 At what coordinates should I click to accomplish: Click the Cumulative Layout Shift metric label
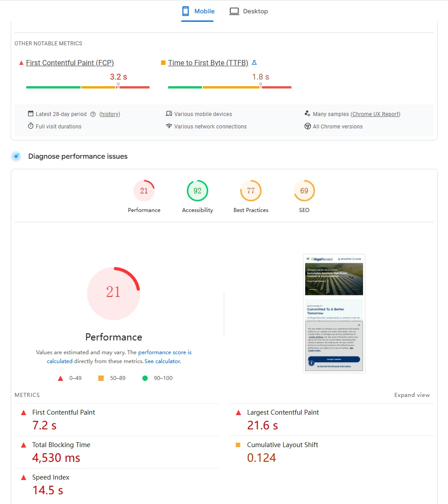click(x=283, y=445)
